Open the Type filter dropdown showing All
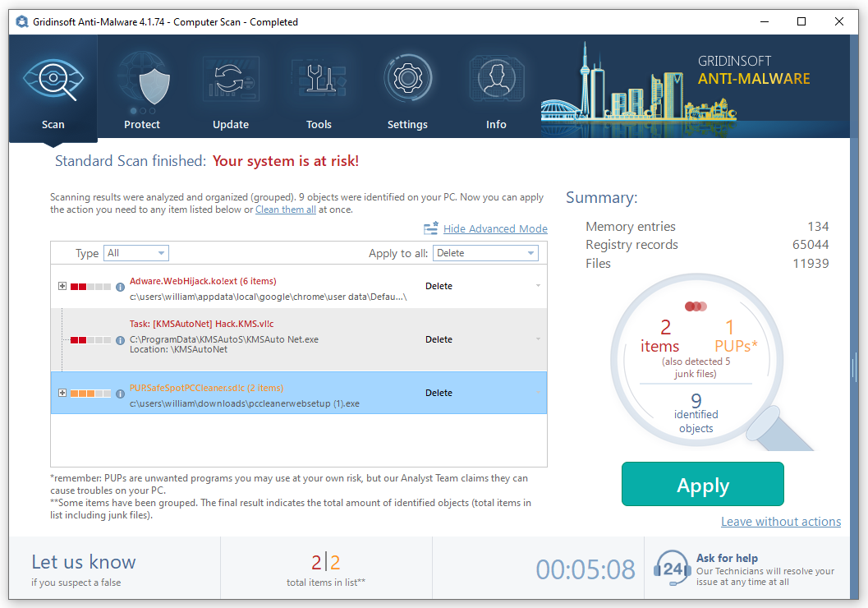 tap(135, 253)
